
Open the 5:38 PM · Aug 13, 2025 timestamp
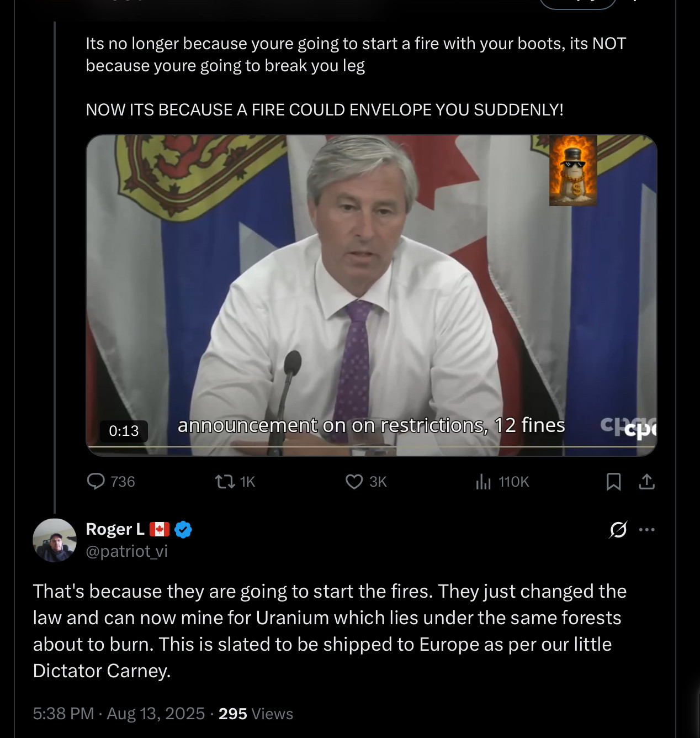(119, 714)
